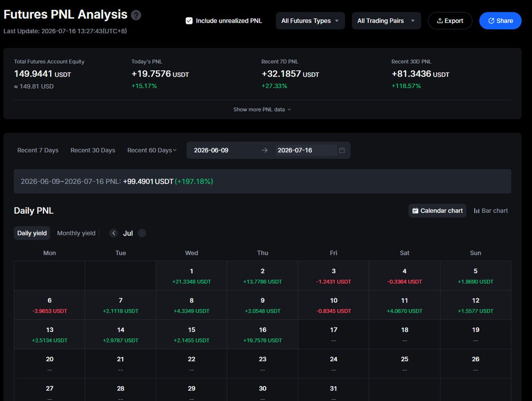Click July 3 cell showing -1.2431 USDT
Viewport: 532px width, 401px height.
[333, 276]
